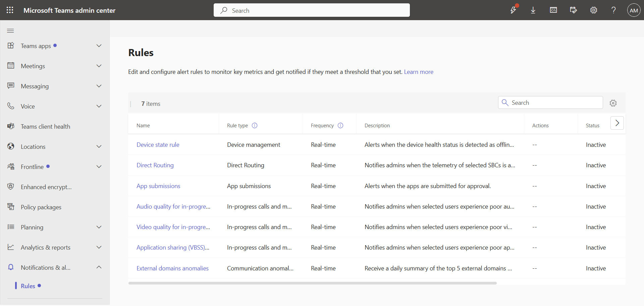
Task: Click 'Receive a daily summary' description cell
Action: [x=438, y=268]
